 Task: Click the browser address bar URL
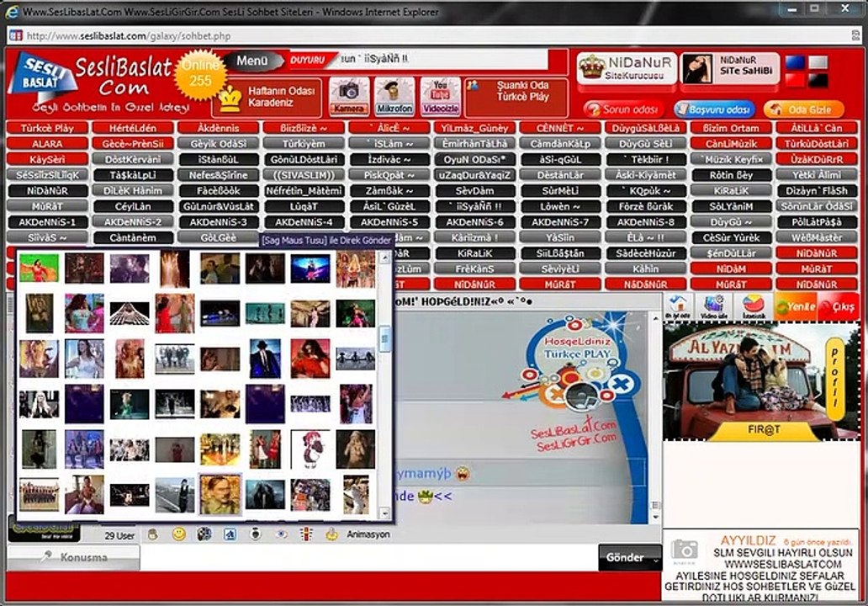129,36
